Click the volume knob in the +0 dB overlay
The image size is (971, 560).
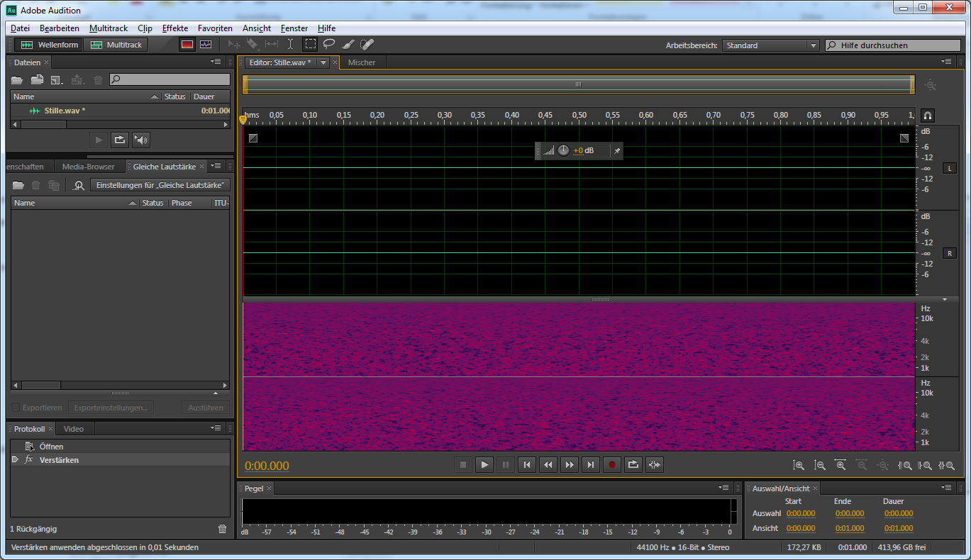click(x=563, y=150)
